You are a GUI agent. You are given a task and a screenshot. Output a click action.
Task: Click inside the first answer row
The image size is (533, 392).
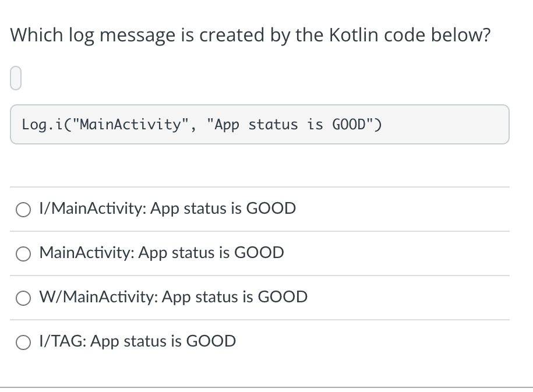click(262, 209)
